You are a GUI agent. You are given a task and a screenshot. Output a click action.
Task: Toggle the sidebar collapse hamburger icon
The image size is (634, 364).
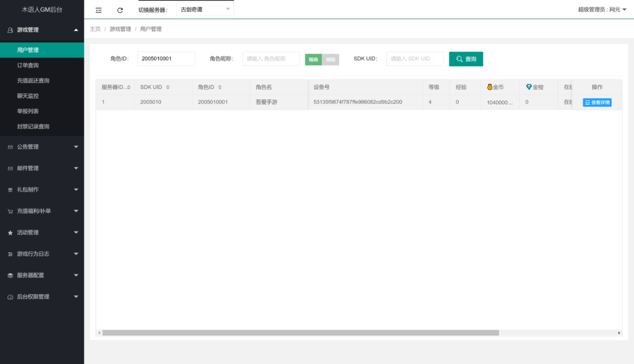[x=98, y=10]
